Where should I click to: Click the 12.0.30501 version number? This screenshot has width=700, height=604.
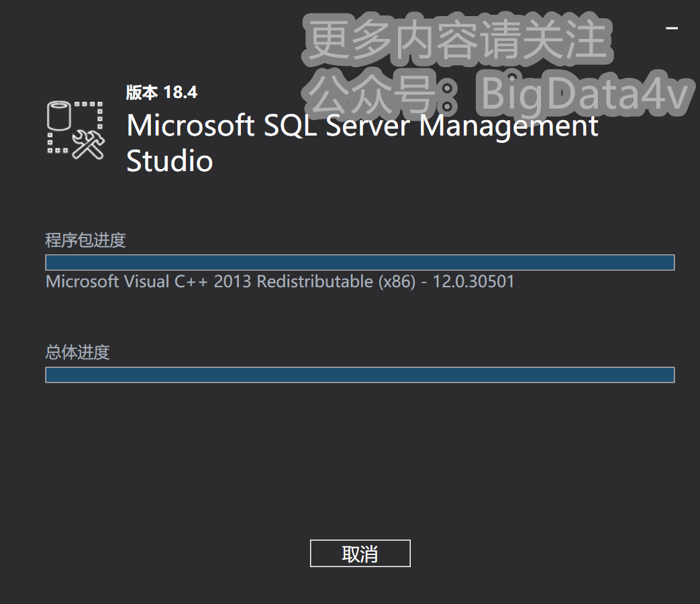[x=474, y=281]
